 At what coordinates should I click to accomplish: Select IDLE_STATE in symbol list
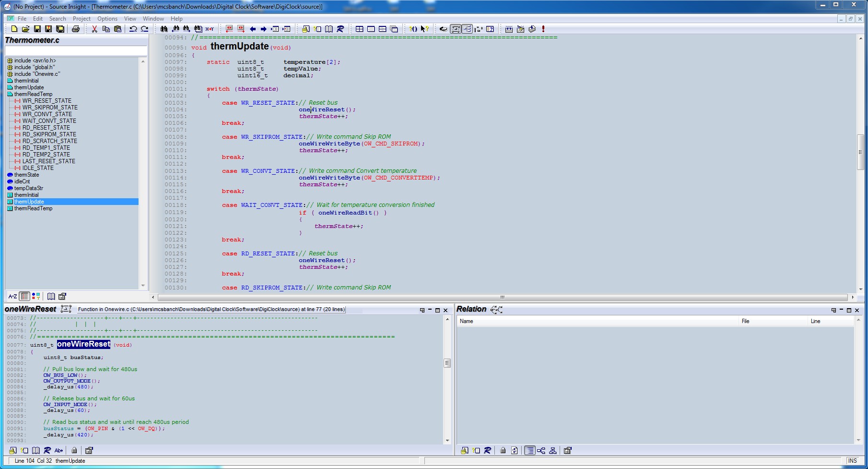(x=38, y=168)
